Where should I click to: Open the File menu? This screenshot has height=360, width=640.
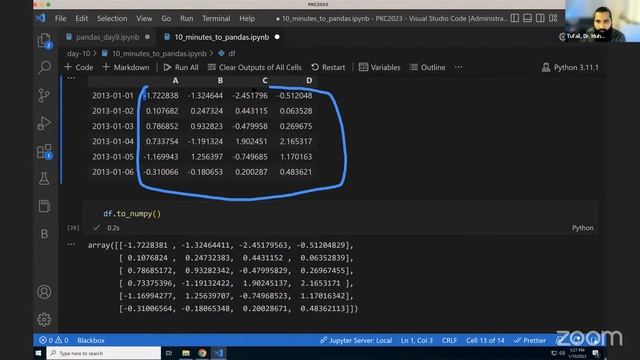pos(60,18)
